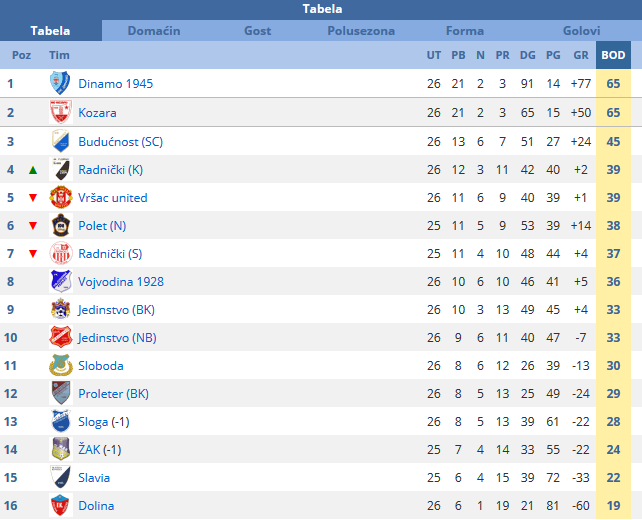
Task: Click the Sloboda club crest
Action: click(61, 365)
